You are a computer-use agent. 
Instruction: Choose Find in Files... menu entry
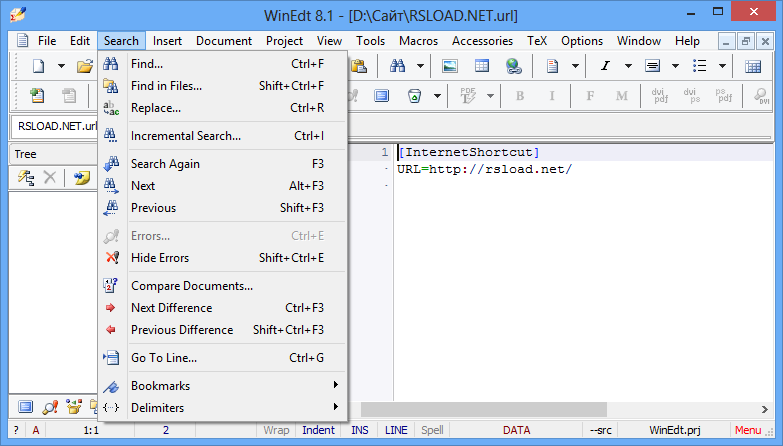[223, 86]
